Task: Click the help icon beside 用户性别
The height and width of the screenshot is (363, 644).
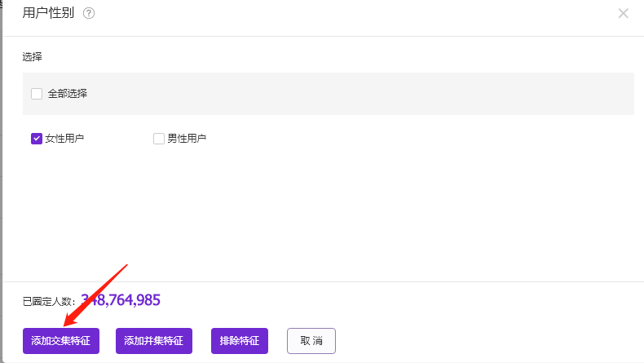Action: (x=89, y=14)
